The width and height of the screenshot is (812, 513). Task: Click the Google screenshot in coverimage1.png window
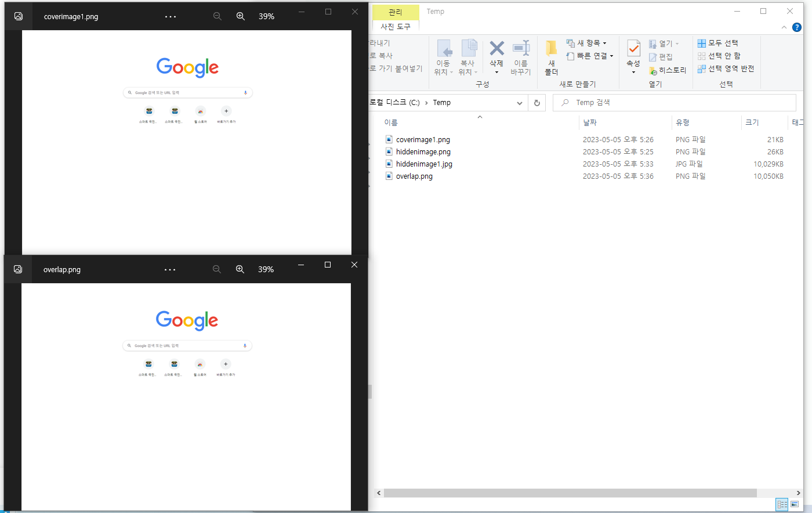pyautogui.click(x=187, y=143)
